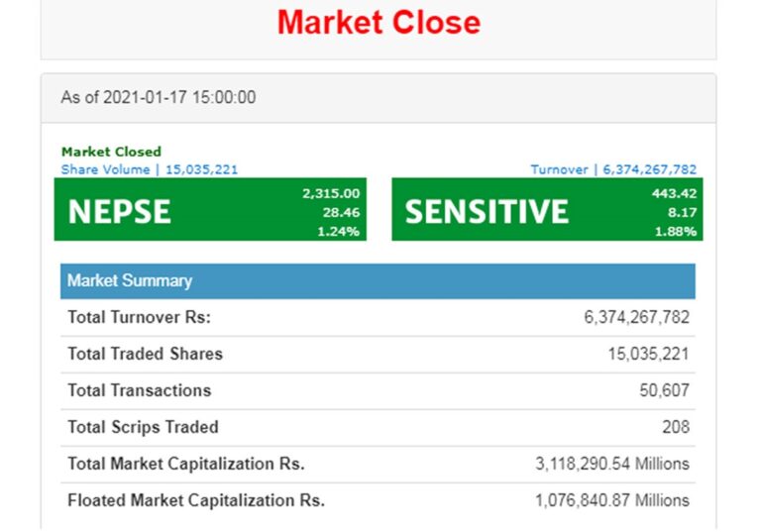Click the 3,118,290.54 Millions capitalization value
The width and height of the screenshot is (761, 532).
pos(612,464)
